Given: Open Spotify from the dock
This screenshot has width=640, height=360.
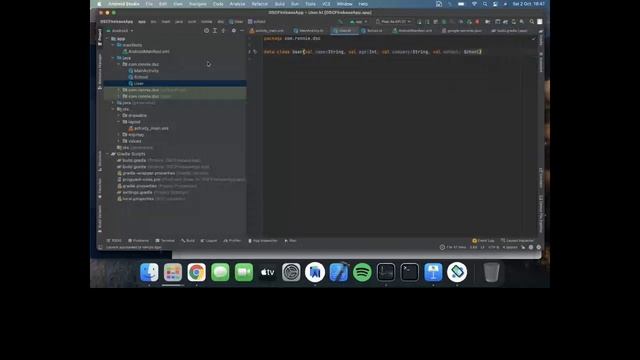Looking at the screenshot, I should [x=362, y=272].
